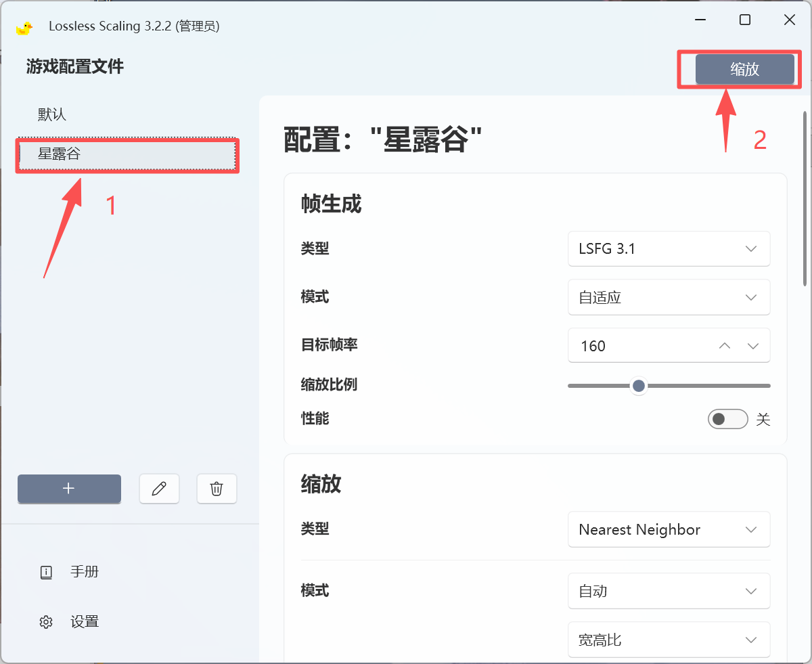The image size is (812, 664).
Task: Click the vertical scrollbar of settings panel
Action: [x=804, y=198]
